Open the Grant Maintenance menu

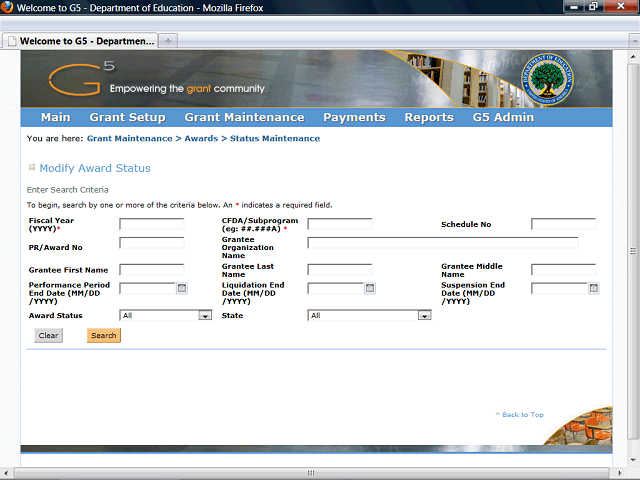(244, 117)
